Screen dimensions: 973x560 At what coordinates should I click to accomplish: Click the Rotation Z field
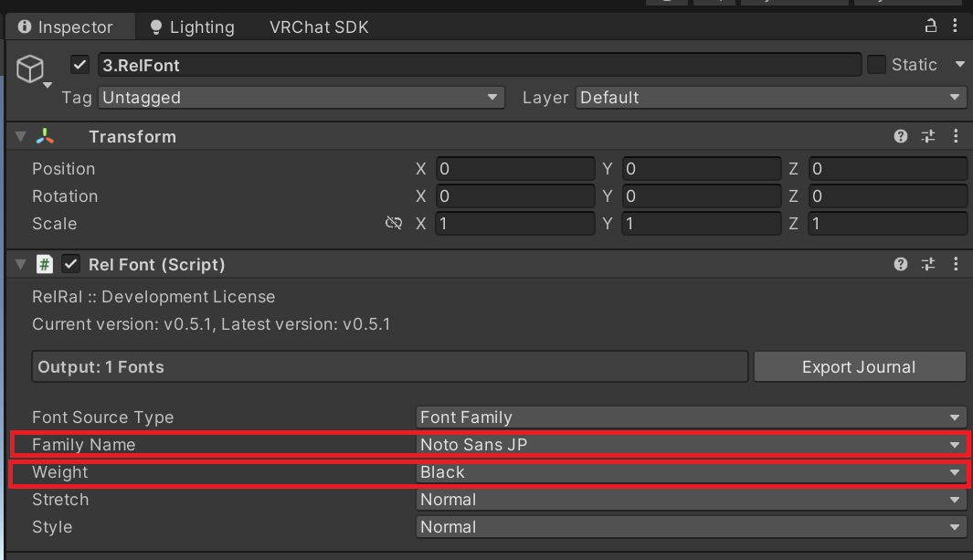click(x=887, y=196)
